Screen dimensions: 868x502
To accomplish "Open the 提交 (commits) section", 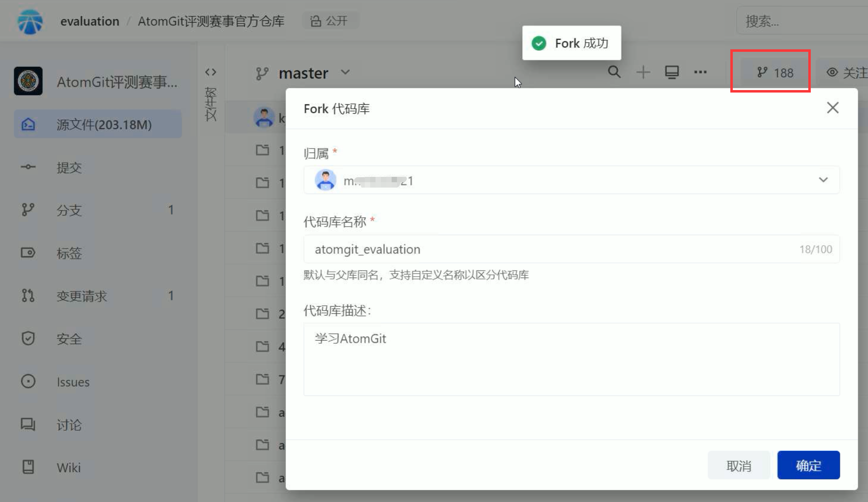I will [x=69, y=167].
